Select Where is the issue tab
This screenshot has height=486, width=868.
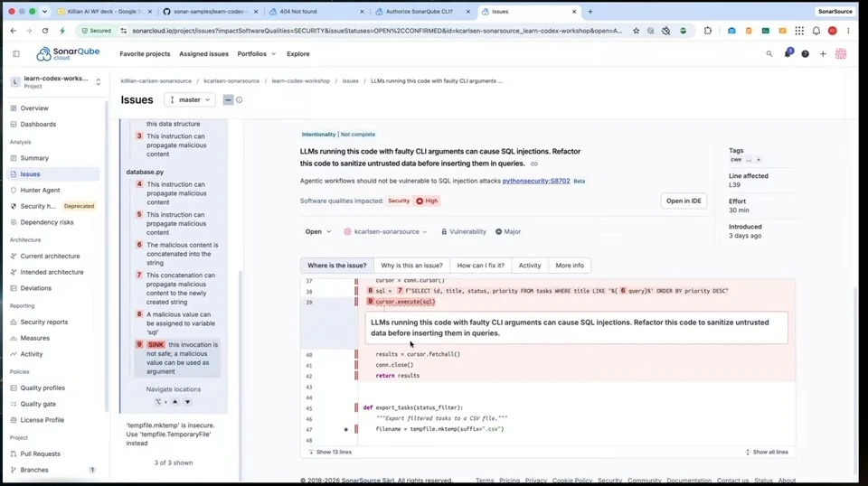click(x=336, y=266)
